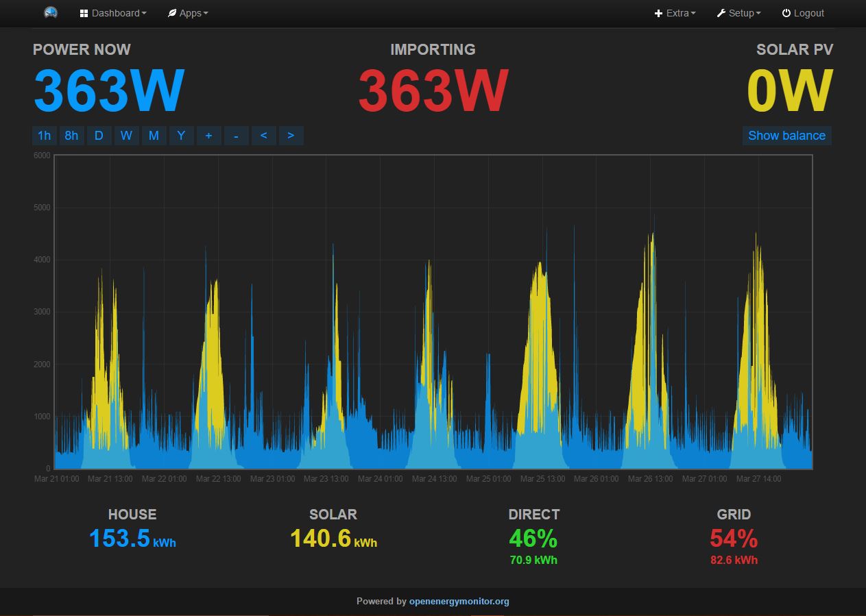Switch graph to Week view
This screenshot has height=616, width=866.
click(x=126, y=136)
